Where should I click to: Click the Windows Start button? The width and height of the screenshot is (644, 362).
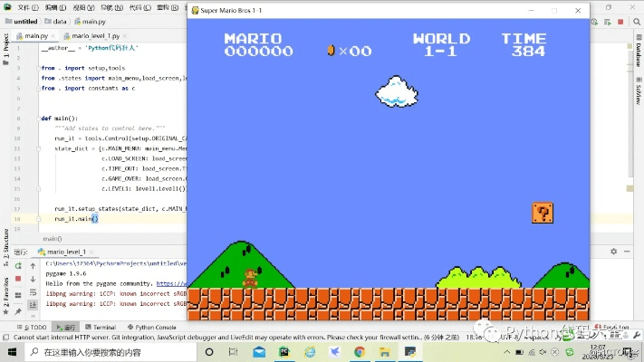point(9,352)
